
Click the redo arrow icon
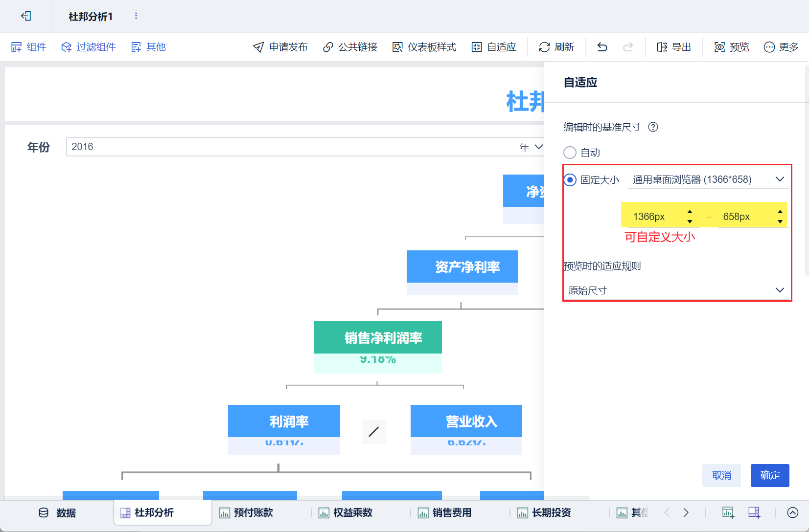[x=628, y=47]
